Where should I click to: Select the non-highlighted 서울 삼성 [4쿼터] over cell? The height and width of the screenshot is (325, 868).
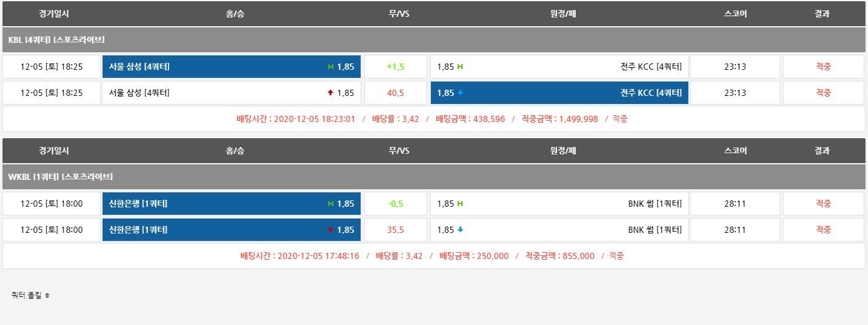coord(231,93)
